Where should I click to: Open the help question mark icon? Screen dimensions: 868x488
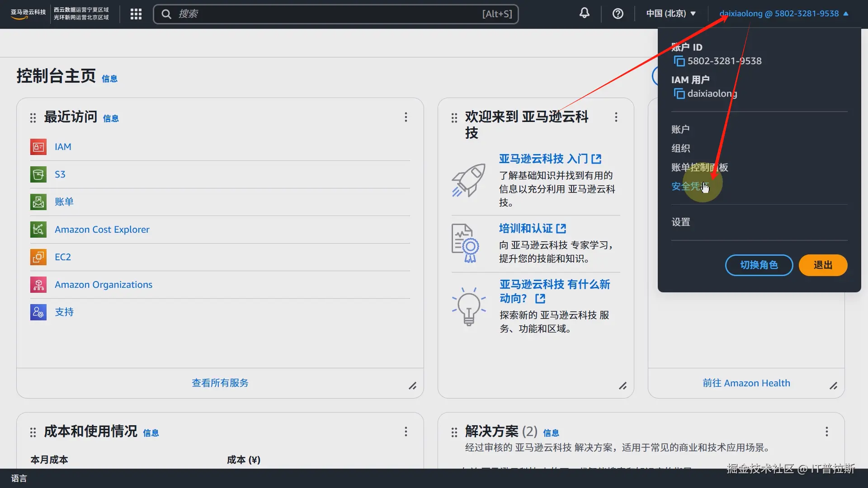tap(618, 14)
